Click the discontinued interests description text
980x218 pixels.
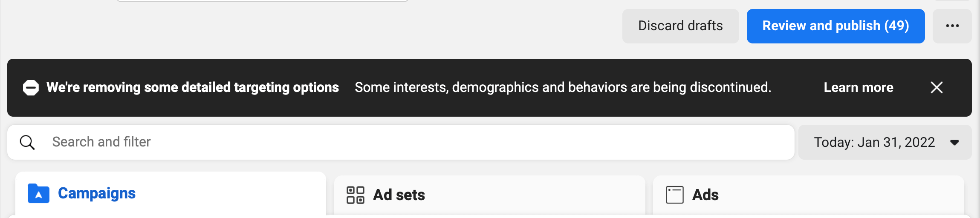coord(563,88)
